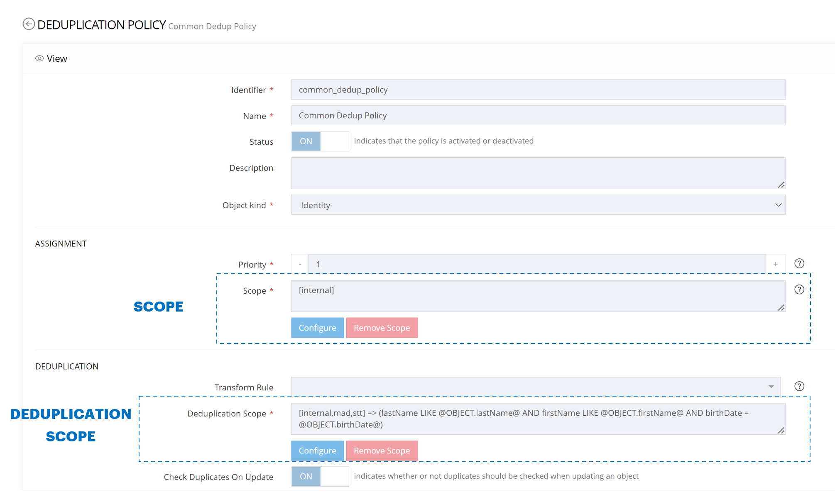Image resolution: width=835 pixels, height=504 pixels.
Task: Click Configure under the Scope field
Action: (x=317, y=328)
